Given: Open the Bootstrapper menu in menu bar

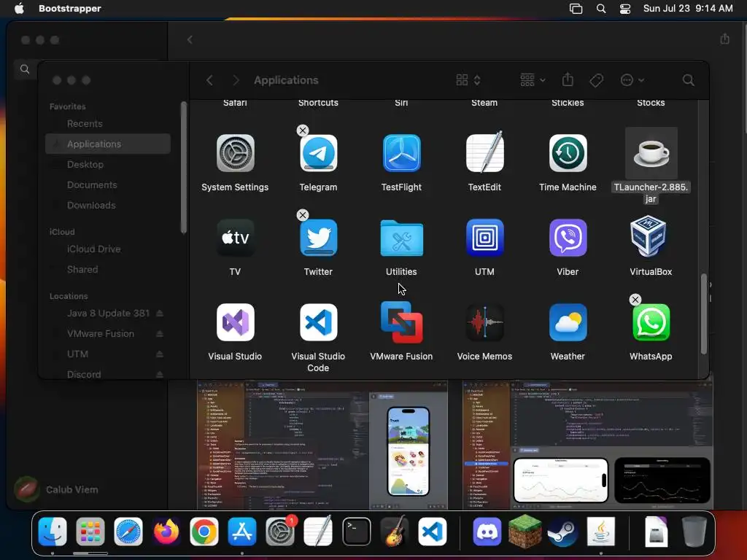Looking at the screenshot, I should coord(69,8).
